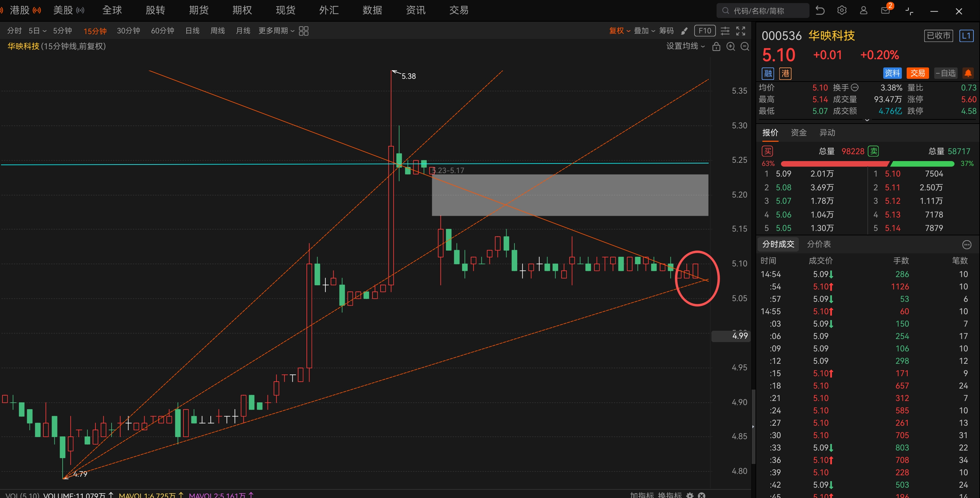Viewport: 980px width, 498px height.
Task: Enter fullscreen chart view
Action: (740, 31)
